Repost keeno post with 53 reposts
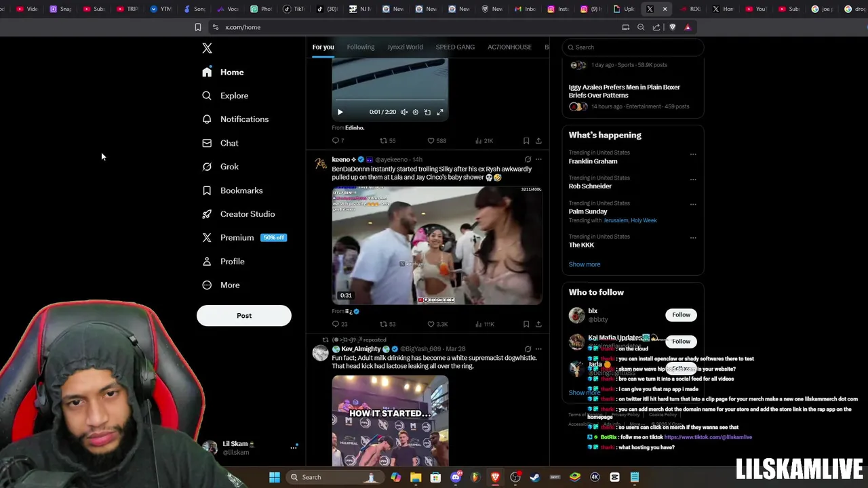 (387, 325)
